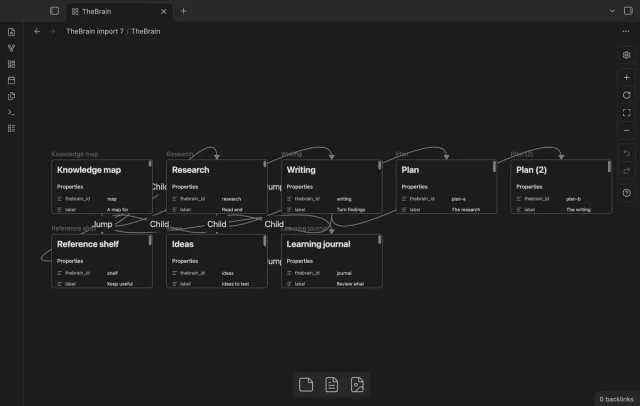Click the Ideas card heading
640x406 pixels.
(x=182, y=244)
